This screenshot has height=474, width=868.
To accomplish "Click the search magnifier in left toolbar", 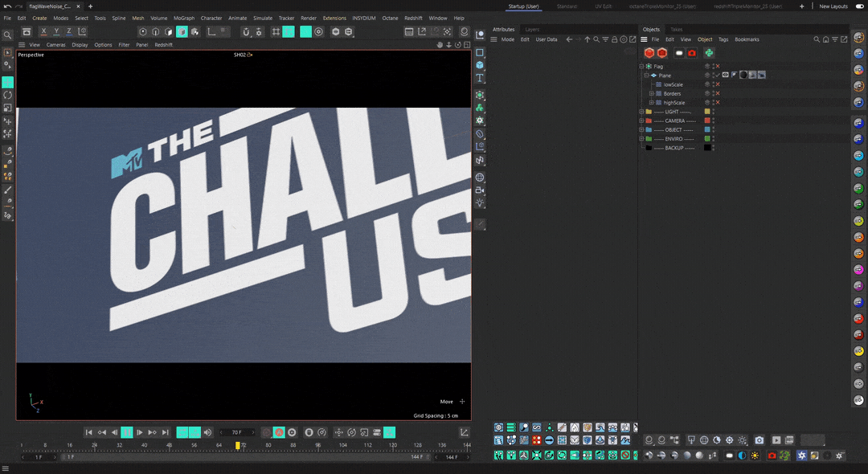I will click(7, 35).
